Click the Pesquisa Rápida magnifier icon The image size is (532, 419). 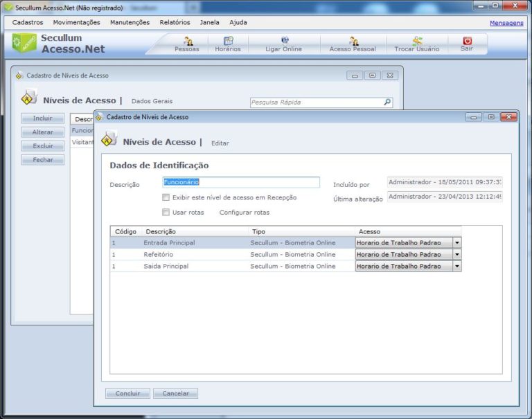click(x=387, y=102)
